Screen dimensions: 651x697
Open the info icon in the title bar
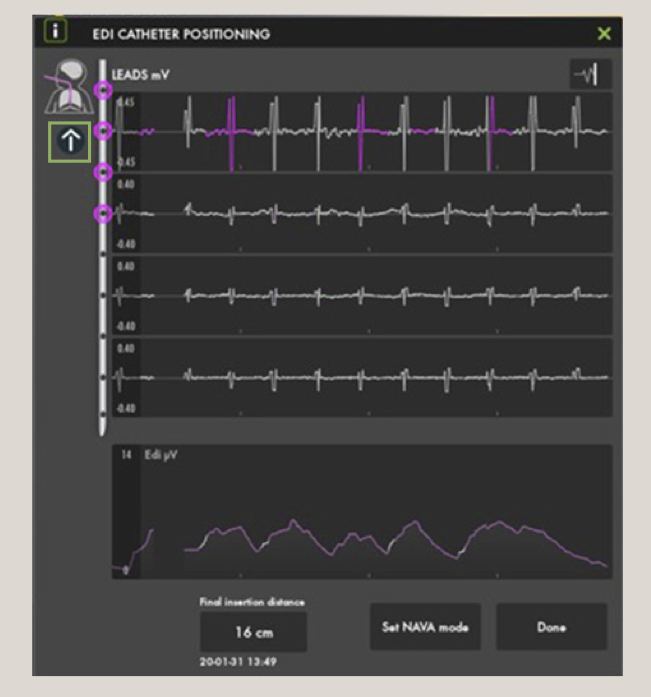56,31
